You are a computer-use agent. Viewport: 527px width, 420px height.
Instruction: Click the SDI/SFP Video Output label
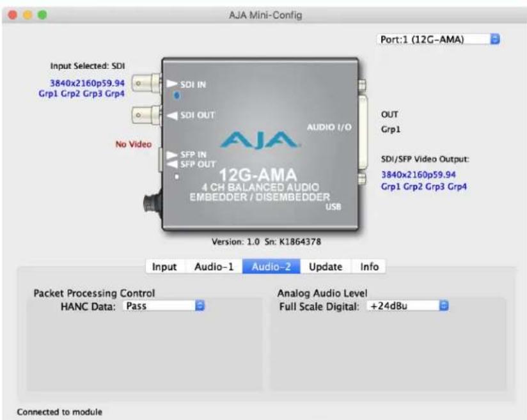click(x=425, y=159)
